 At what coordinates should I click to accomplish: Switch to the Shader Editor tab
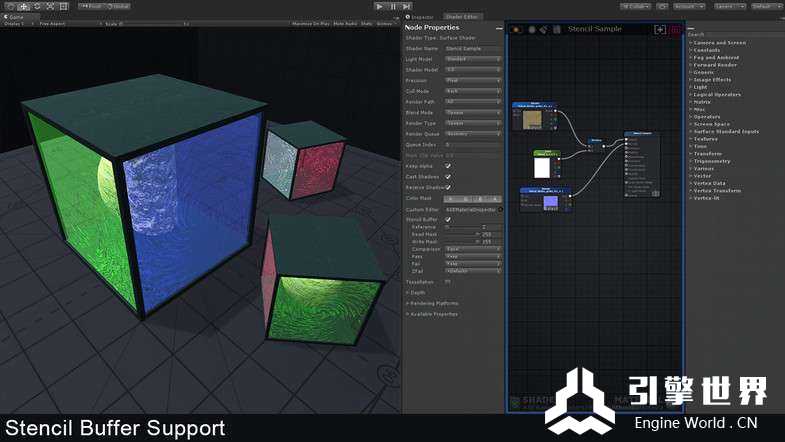pyautogui.click(x=462, y=17)
